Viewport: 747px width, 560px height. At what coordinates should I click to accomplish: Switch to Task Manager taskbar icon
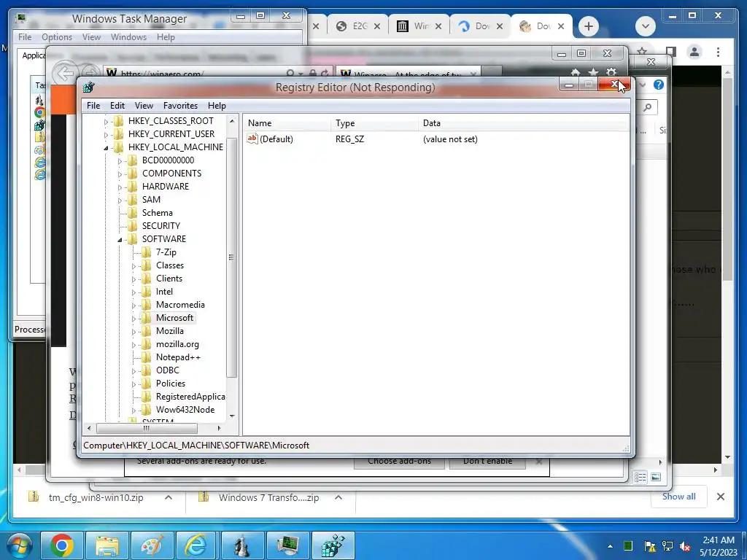coord(287,545)
